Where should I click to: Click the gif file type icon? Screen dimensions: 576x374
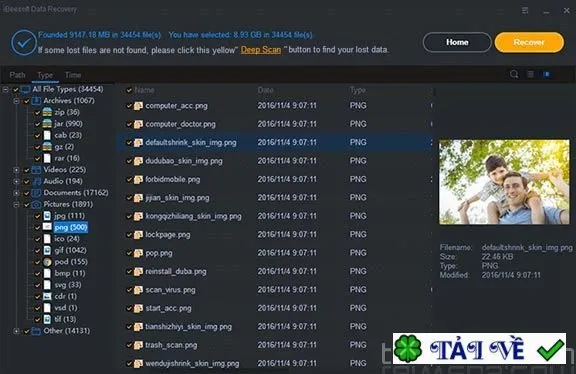point(47,250)
